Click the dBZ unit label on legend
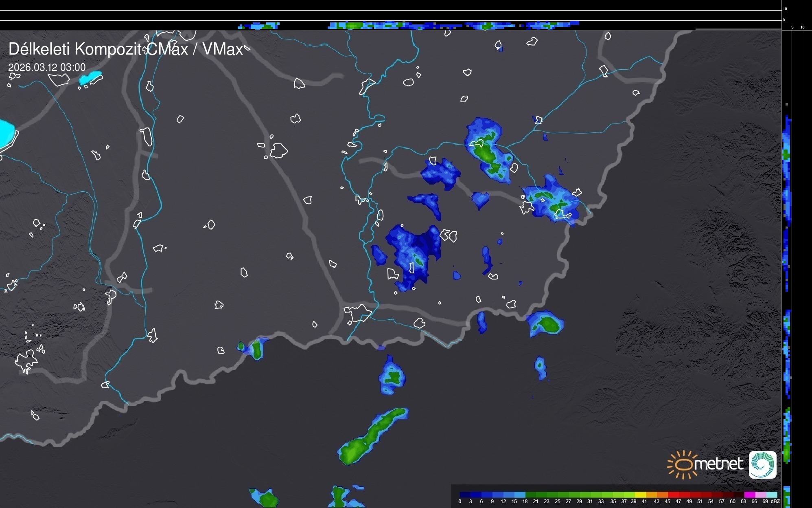 point(775,501)
